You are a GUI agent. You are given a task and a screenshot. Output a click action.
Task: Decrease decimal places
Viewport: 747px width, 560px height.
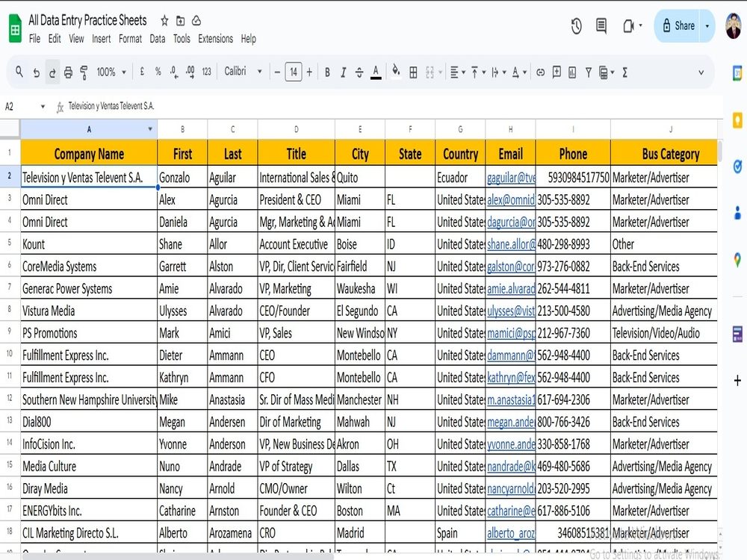(x=174, y=72)
